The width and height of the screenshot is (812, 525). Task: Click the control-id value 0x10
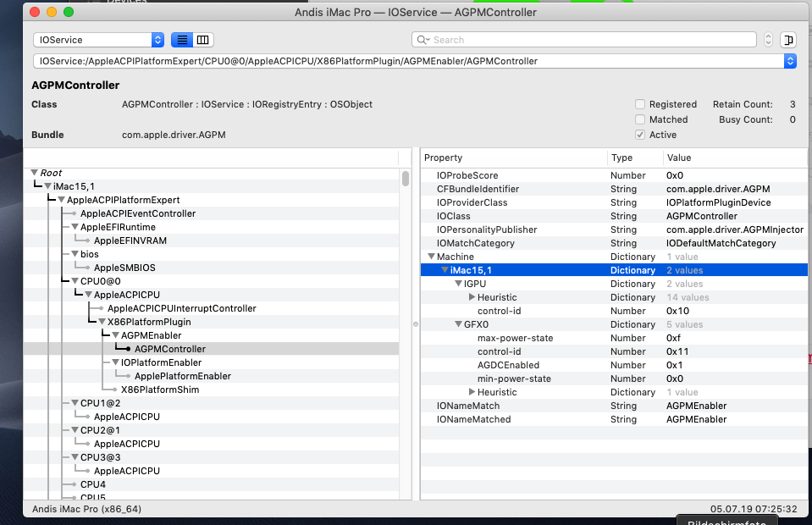coord(677,311)
